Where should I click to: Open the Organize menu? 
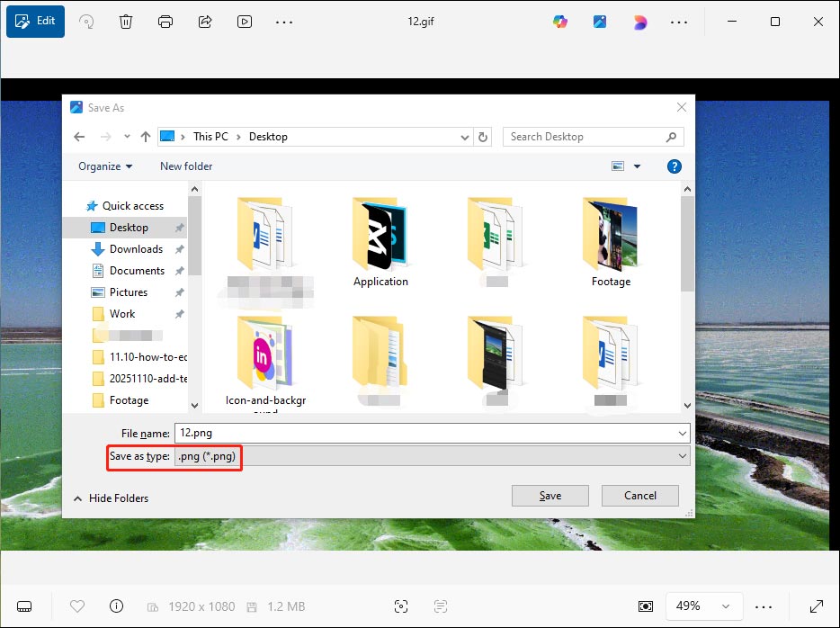104,166
